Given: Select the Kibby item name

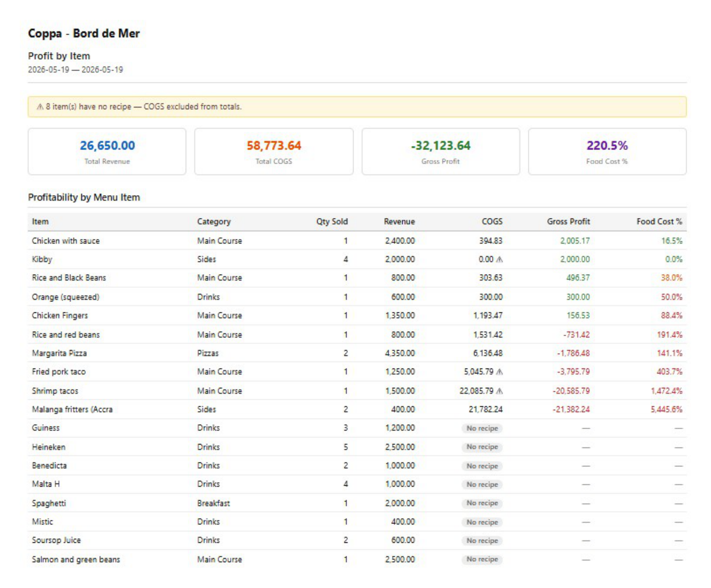Looking at the screenshot, I should coord(42,259).
